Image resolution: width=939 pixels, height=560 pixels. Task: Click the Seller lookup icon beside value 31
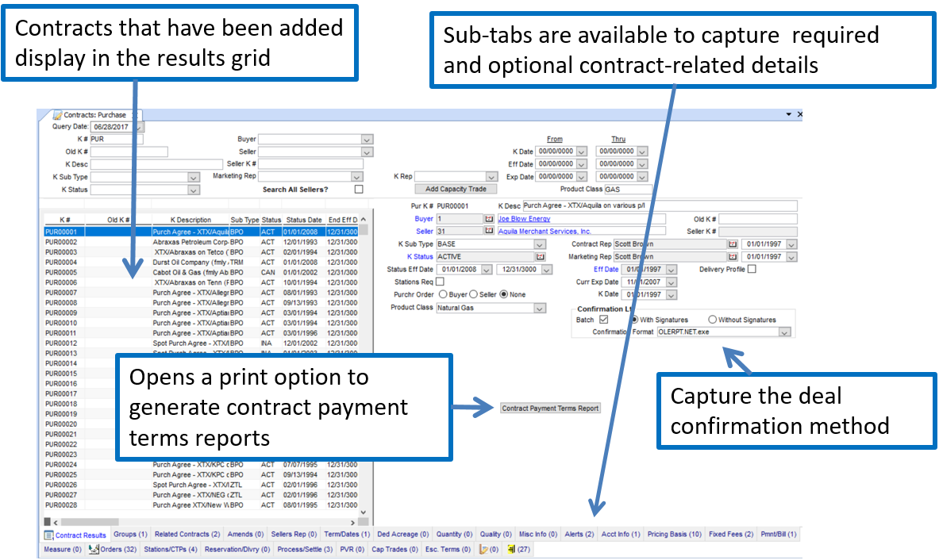coord(488,232)
